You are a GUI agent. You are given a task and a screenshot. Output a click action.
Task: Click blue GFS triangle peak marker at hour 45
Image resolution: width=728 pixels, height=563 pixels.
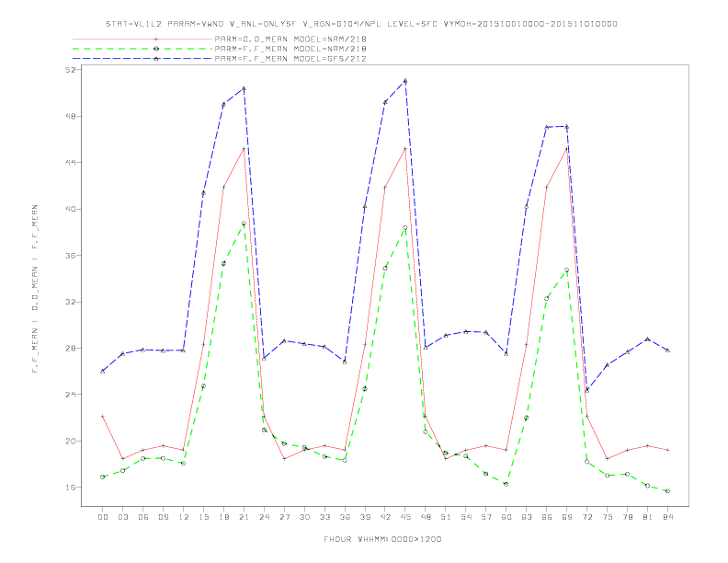(405, 81)
